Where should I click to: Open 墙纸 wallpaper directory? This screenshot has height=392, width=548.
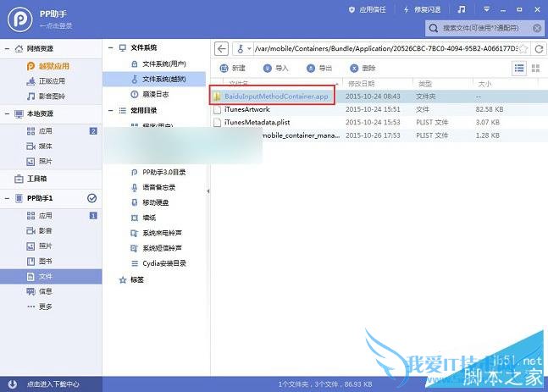click(143, 218)
